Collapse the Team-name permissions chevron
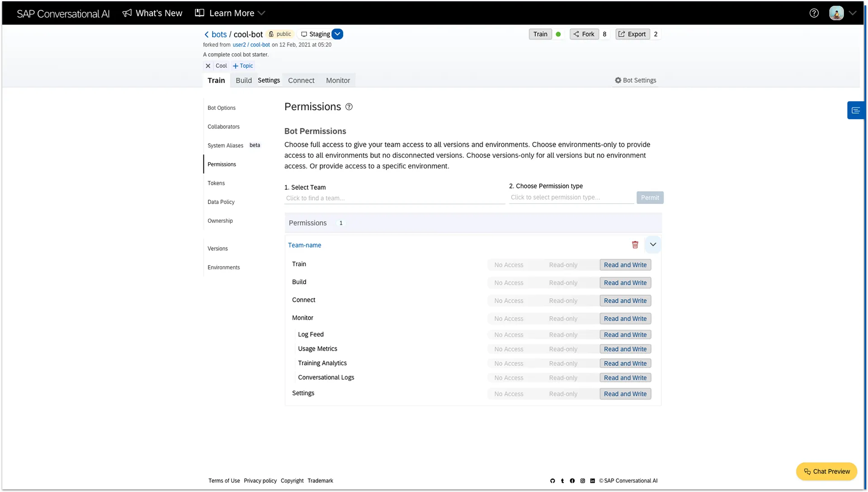 653,245
